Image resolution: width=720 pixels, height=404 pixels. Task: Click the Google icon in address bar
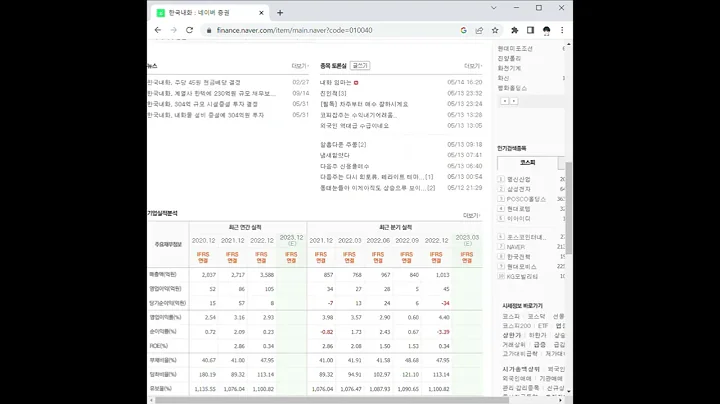pyautogui.click(x=463, y=30)
